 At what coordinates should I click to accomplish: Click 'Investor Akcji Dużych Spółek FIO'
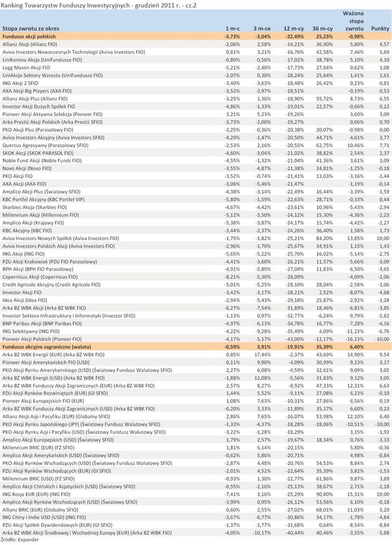pos(39,106)
